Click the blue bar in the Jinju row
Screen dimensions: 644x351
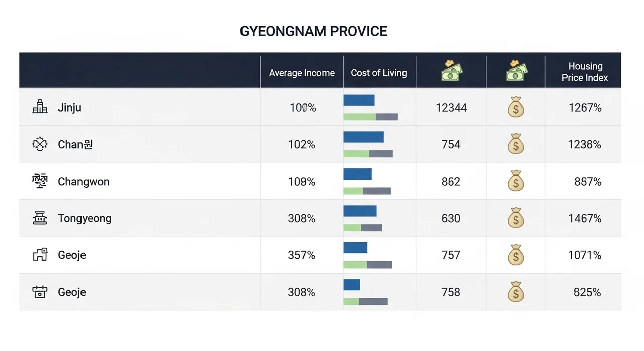point(359,100)
